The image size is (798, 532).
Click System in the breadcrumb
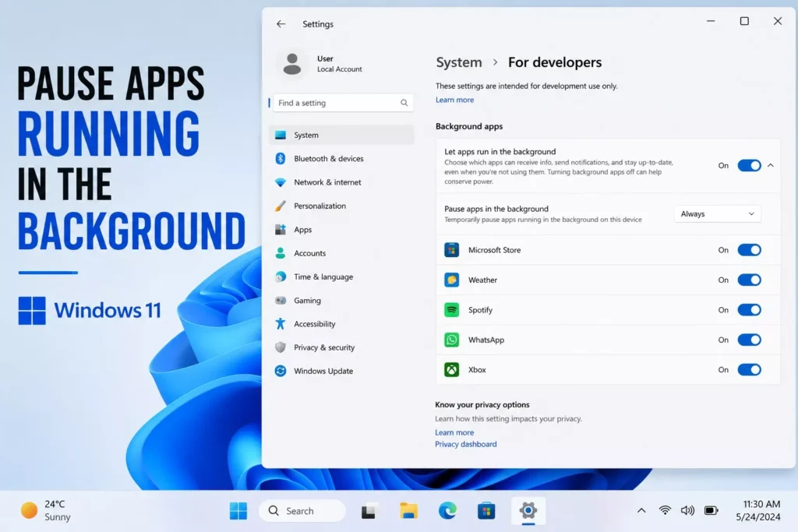click(x=458, y=62)
